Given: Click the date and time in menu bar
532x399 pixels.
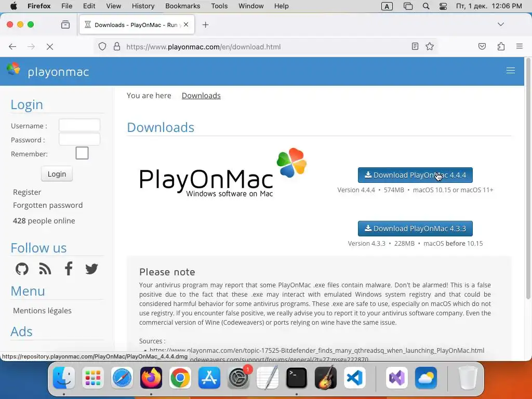Looking at the screenshot, I should click(489, 6).
